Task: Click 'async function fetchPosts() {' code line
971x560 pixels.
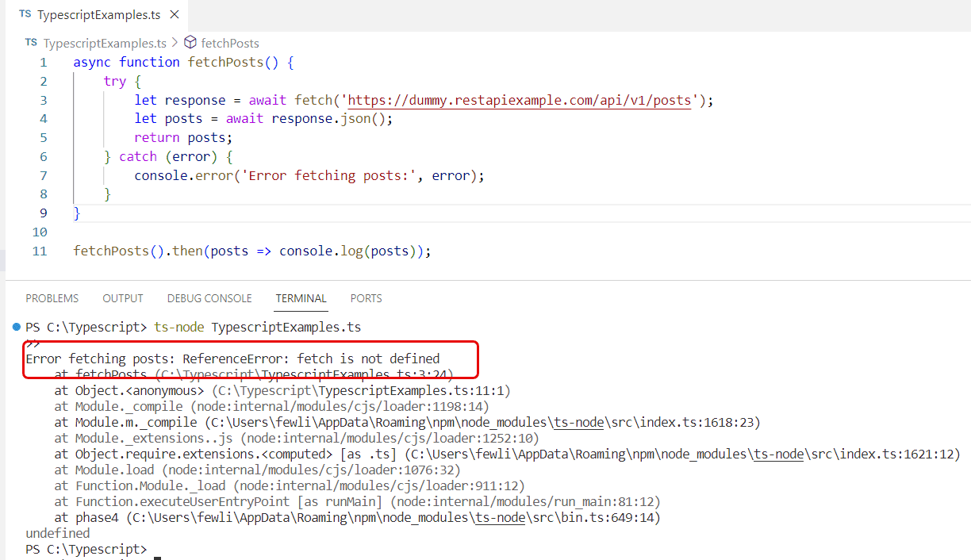Action: [184, 62]
